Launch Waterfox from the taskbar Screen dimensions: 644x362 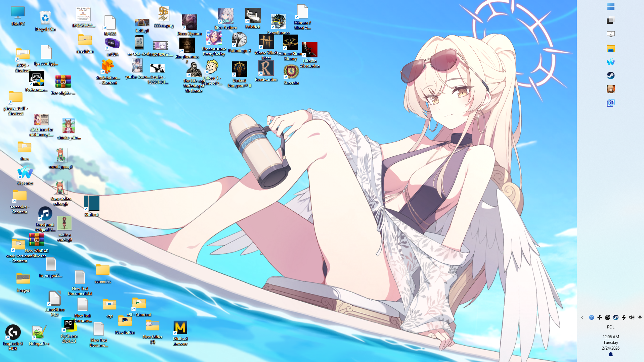(x=610, y=62)
